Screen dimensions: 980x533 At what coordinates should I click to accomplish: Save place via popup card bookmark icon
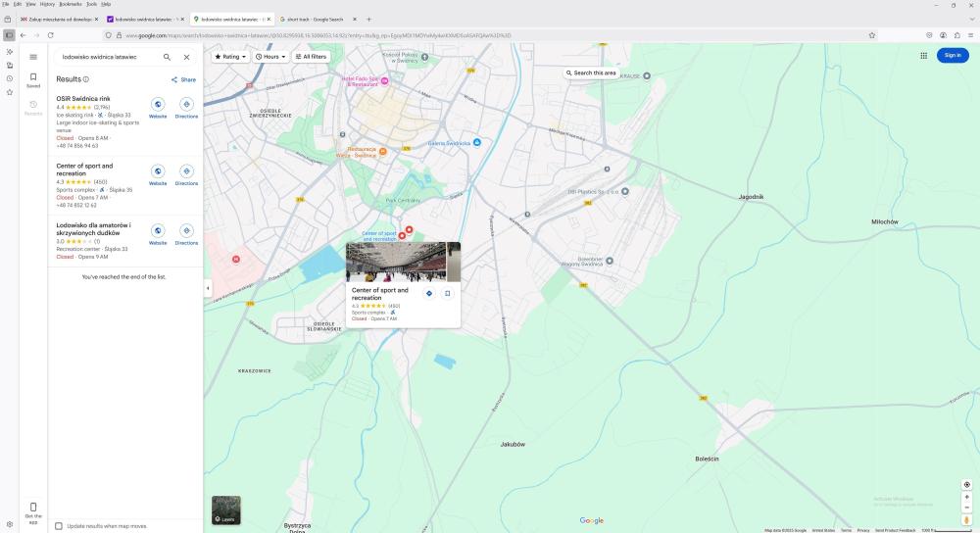[x=447, y=293]
